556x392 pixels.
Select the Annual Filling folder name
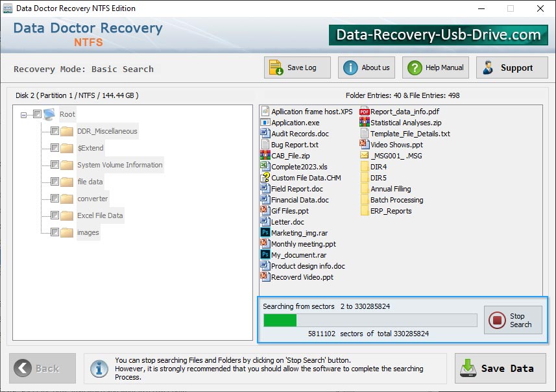[391, 188]
